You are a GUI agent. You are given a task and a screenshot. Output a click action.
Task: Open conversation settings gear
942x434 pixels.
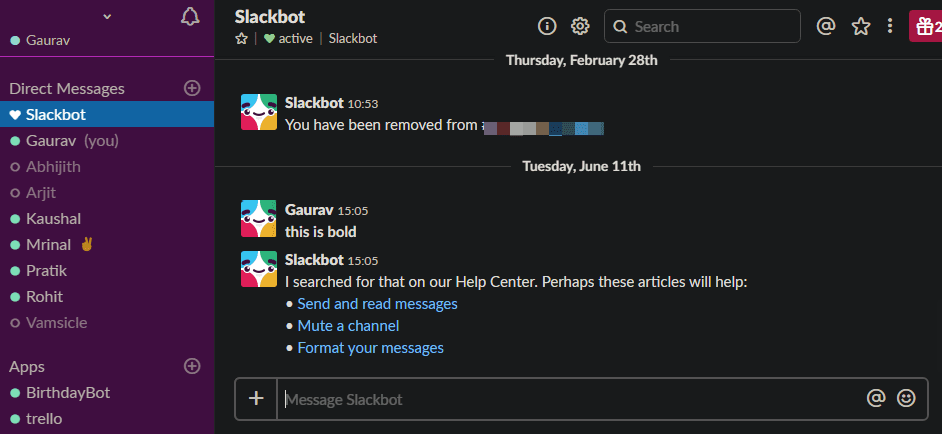coord(580,26)
